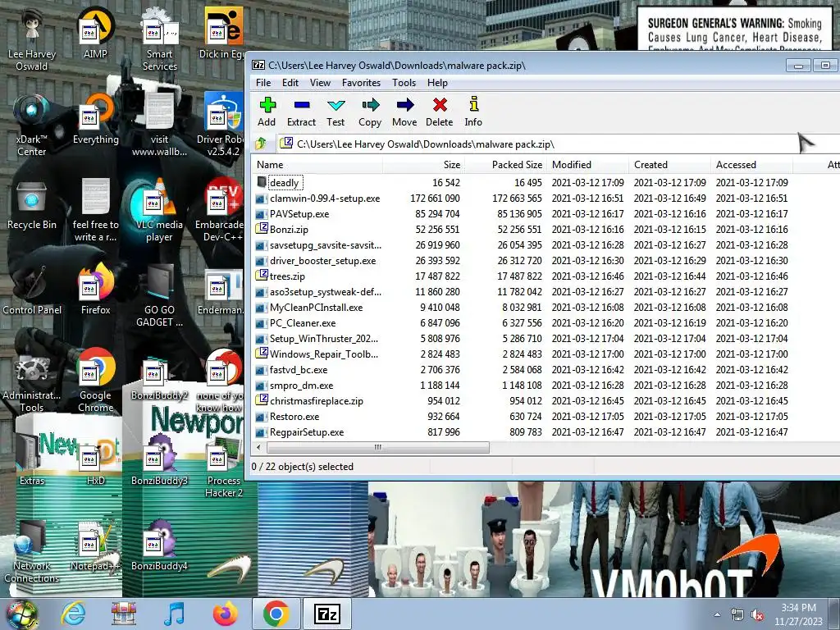Sort by the Created column header
Viewport: 840px width, 630px height.
(669, 164)
